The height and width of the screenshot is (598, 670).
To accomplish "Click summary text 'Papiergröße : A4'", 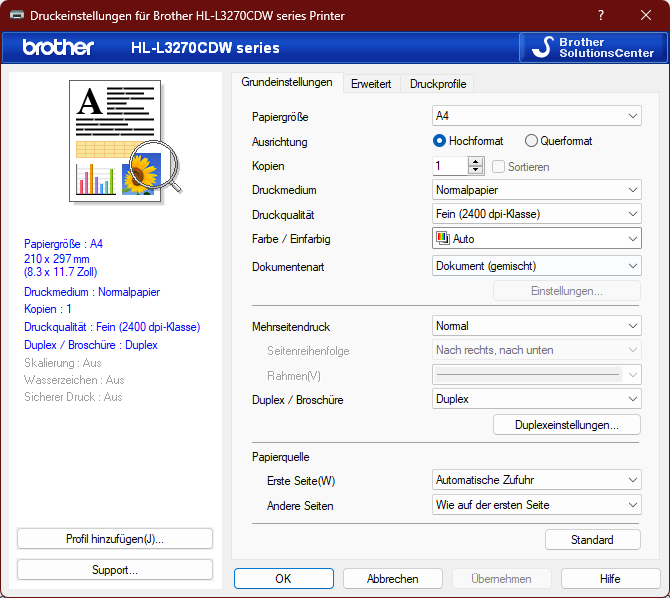I will tap(63, 244).
